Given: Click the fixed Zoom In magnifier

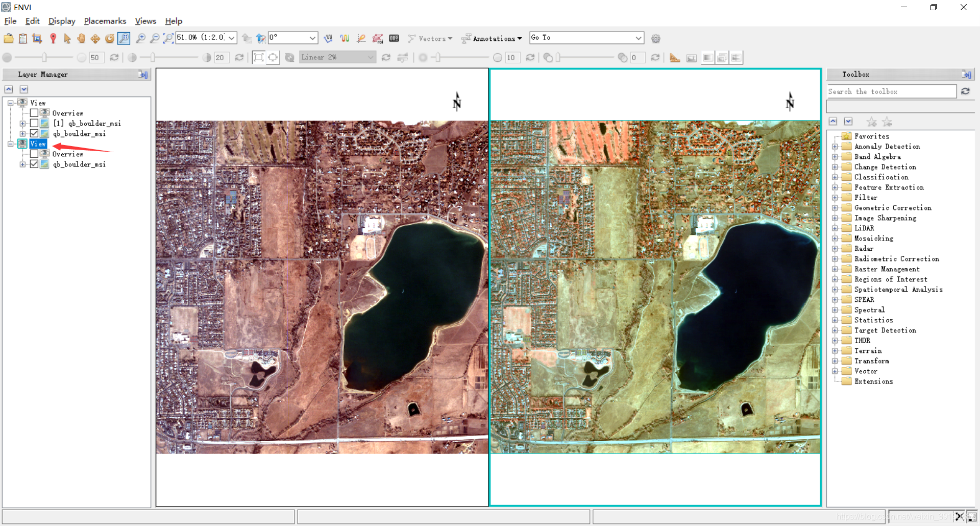Looking at the screenshot, I should (x=140, y=38).
